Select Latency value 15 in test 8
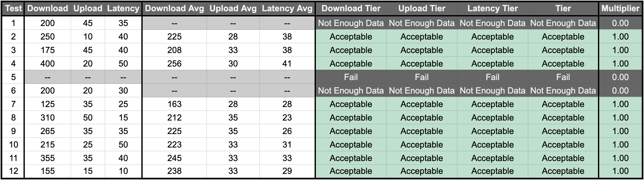The width and height of the screenshot is (644, 180). pyautogui.click(x=123, y=118)
